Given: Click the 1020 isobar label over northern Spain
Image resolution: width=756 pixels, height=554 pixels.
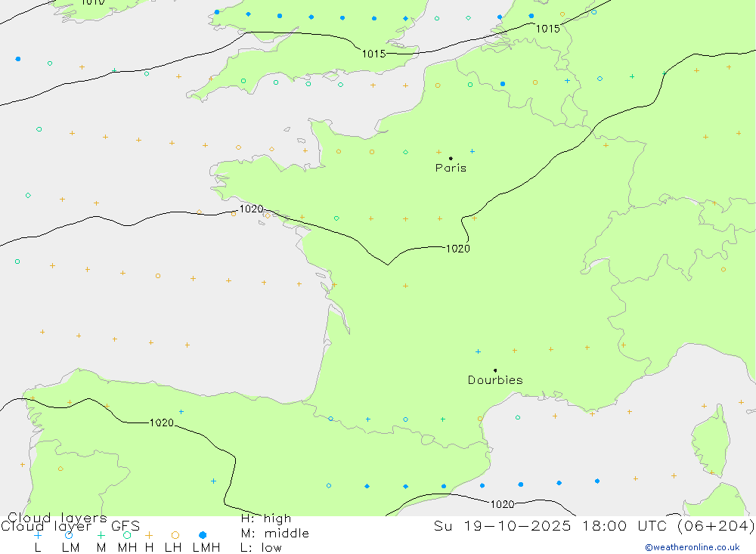Looking at the screenshot, I should pyautogui.click(x=162, y=422).
